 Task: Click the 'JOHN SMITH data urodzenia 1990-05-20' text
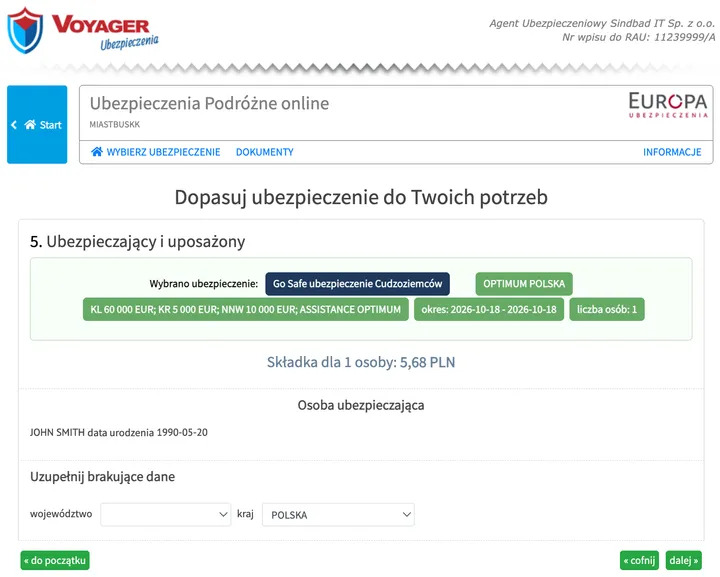click(x=118, y=432)
